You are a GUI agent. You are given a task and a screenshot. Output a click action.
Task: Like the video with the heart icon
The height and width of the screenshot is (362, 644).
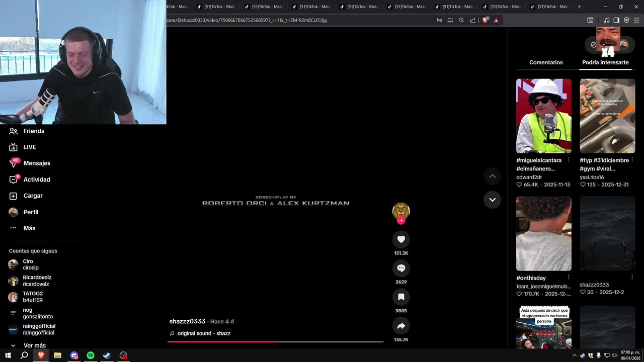coord(401,239)
